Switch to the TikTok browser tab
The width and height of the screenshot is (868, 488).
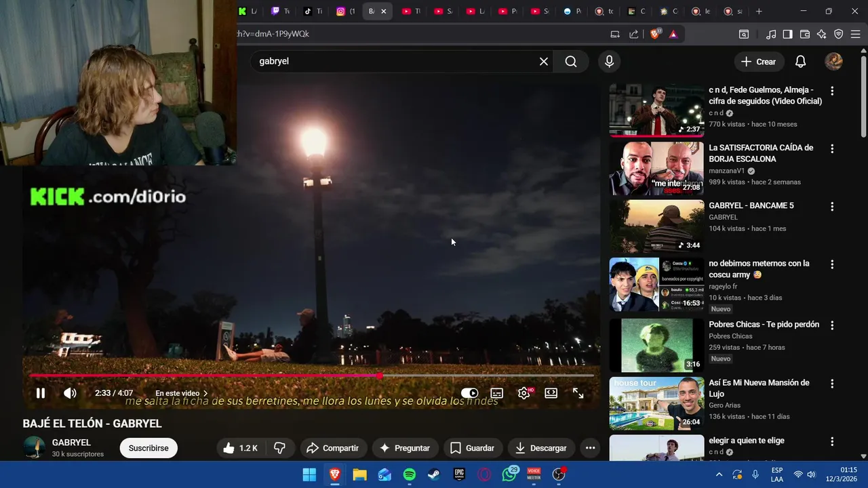pyautogui.click(x=313, y=11)
